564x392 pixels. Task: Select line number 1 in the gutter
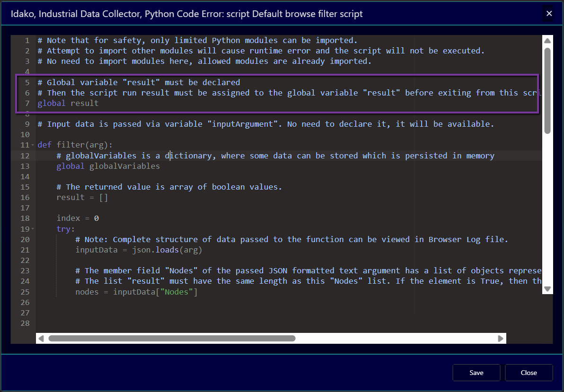(x=27, y=41)
